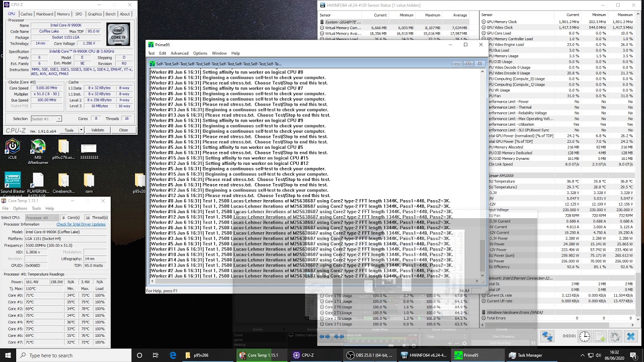Switch to HWiNFO64 taskbar button
Image resolution: width=644 pixels, height=362 pixels.
pos(425,355)
